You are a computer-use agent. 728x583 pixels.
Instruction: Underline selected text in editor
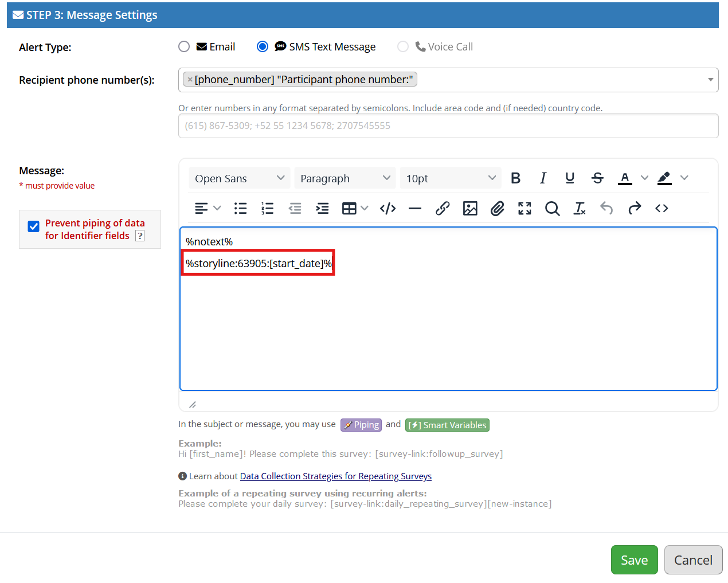point(570,178)
